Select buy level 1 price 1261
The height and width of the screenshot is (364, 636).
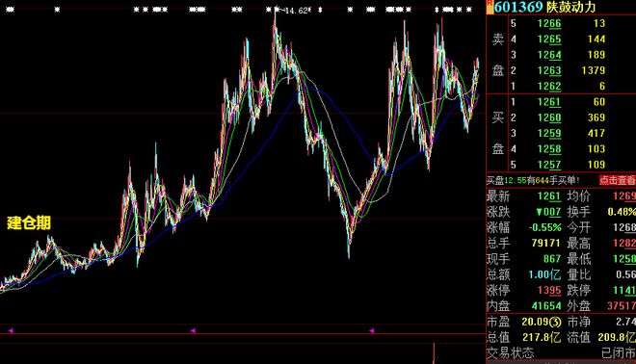(x=549, y=102)
